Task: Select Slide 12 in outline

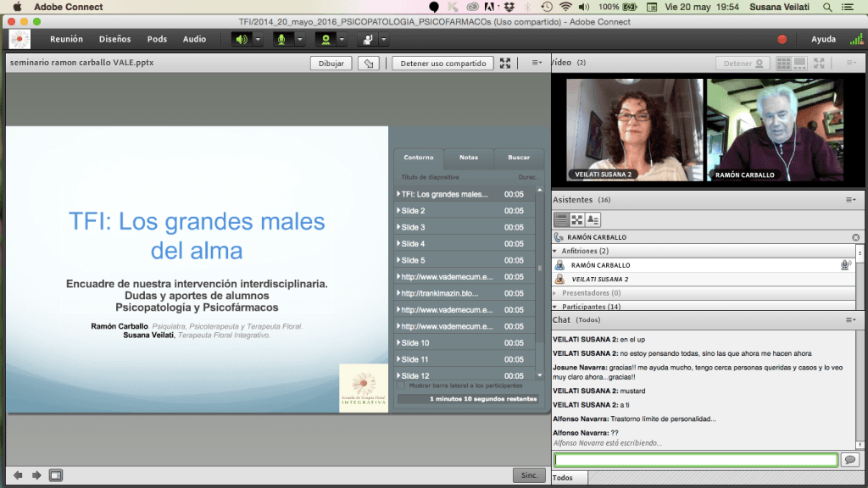Action: [465, 375]
